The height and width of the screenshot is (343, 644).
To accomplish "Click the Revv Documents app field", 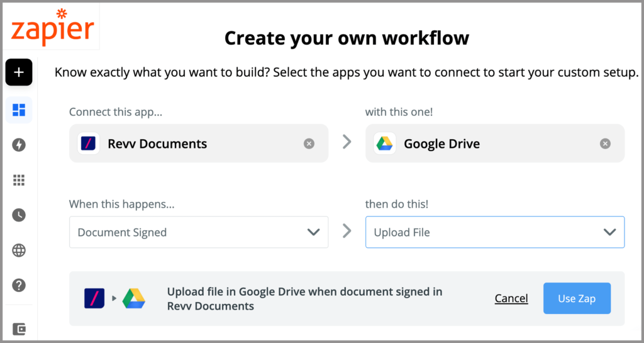I will pos(199,143).
